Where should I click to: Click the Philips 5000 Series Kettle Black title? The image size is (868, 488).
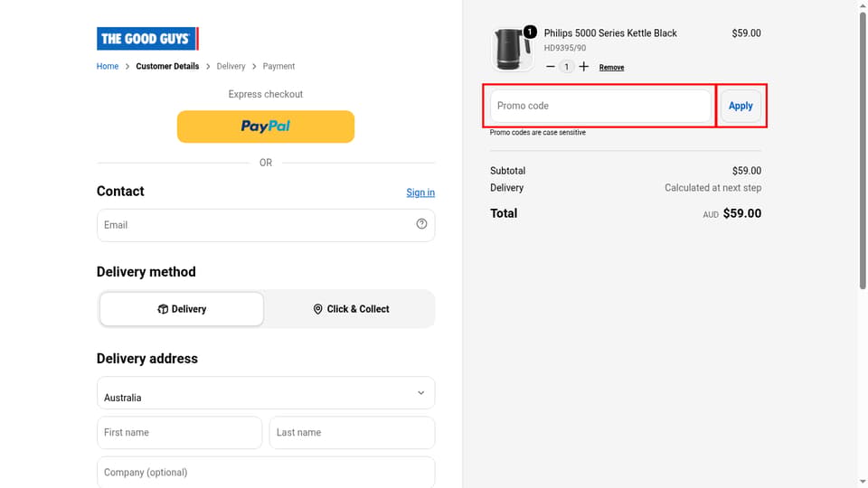coord(610,33)
